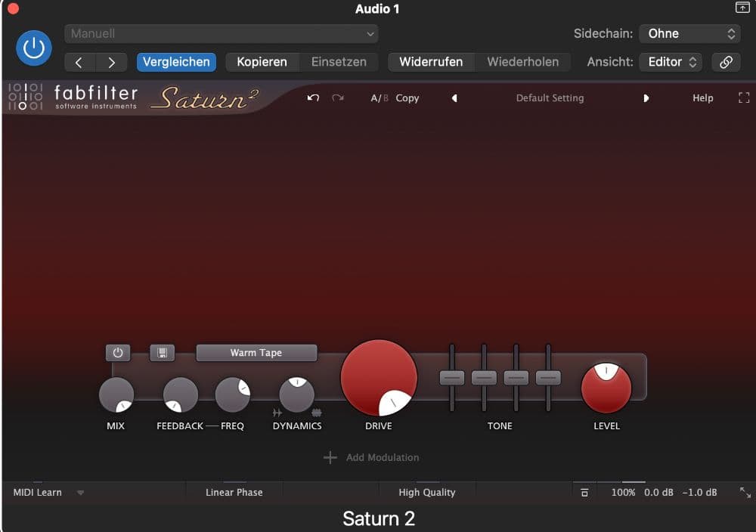This screenshot has width=756, height=532.
Task: Toggle the band power button
Action: point(118,353)
